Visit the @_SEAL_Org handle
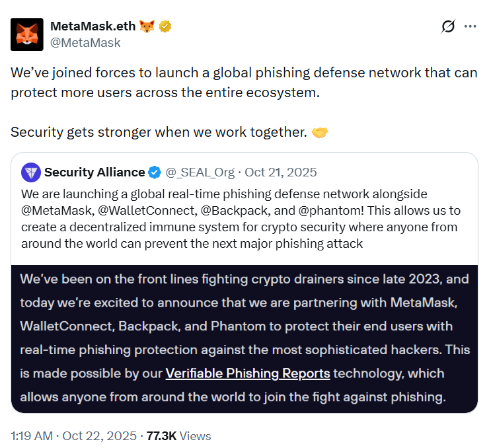Viewport: 489px width, 448px height. (x=200, y=172)
